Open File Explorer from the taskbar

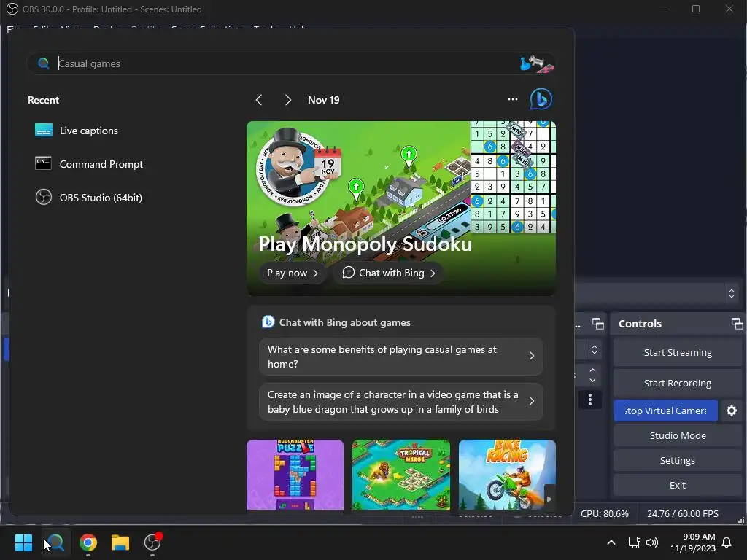click(120, 542)
